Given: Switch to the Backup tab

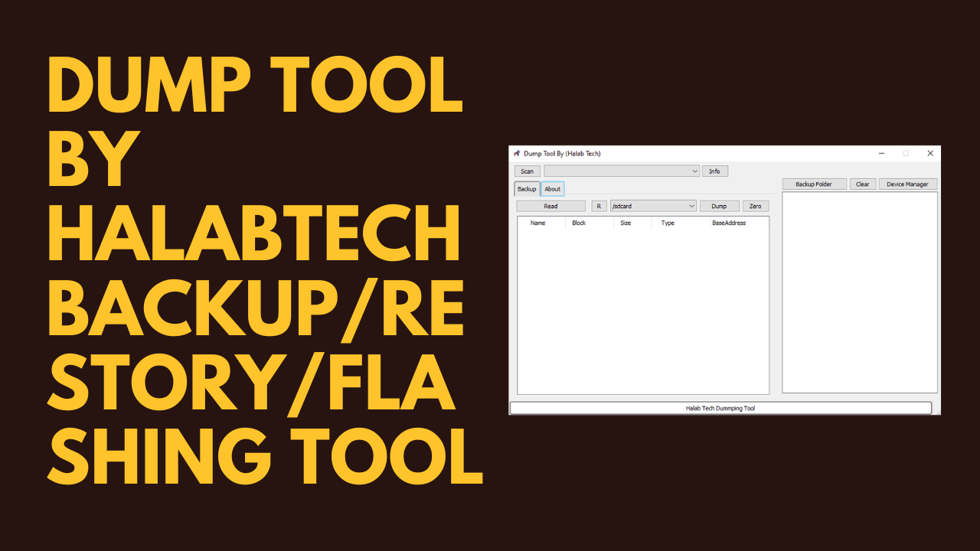Looking at the screenshot, I should pos(527,189).
